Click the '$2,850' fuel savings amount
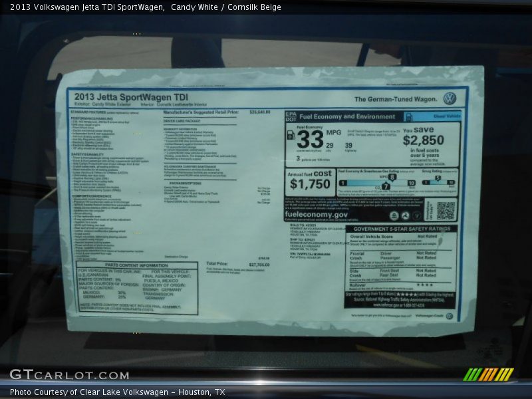Image resolution: width=532 pixels, height=399 pixels. [x=424, y=140]
